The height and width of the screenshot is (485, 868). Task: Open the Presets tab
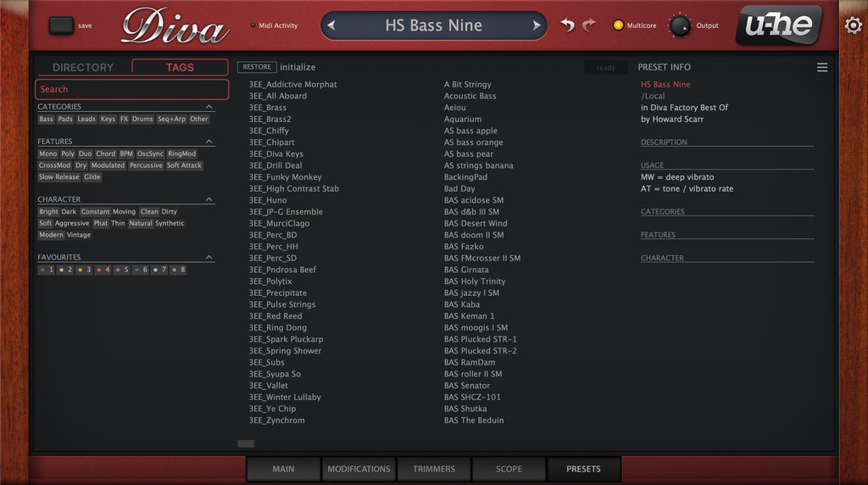pos(583,469)
